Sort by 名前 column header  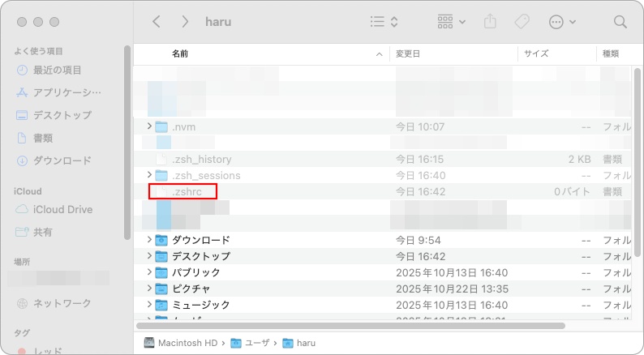(180, 53)
